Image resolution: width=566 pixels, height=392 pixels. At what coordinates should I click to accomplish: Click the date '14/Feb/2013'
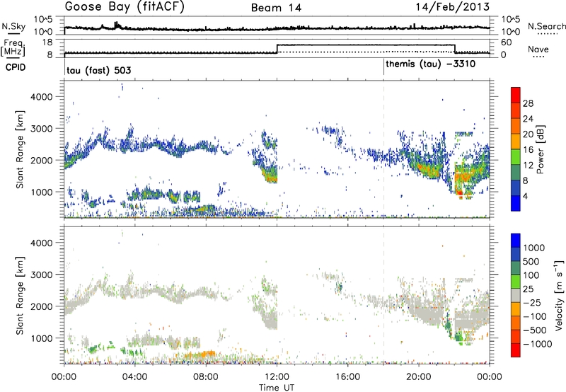[x=452, y=7]
